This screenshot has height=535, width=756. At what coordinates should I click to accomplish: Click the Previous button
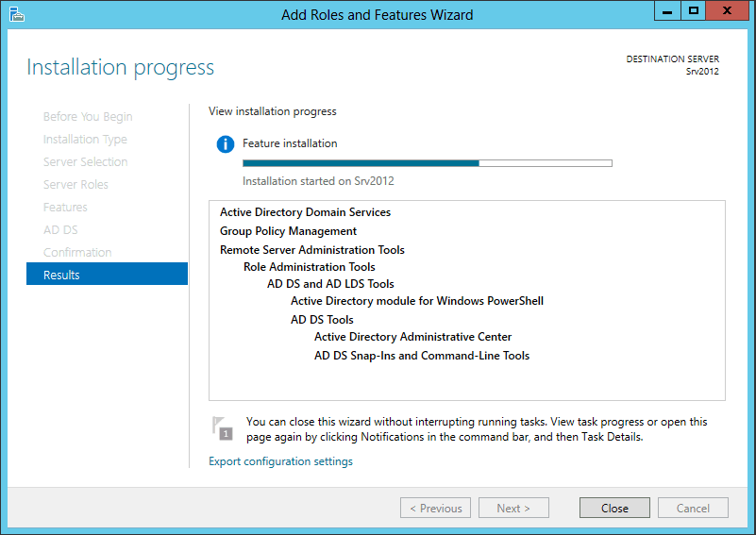[x=435, y=508]
